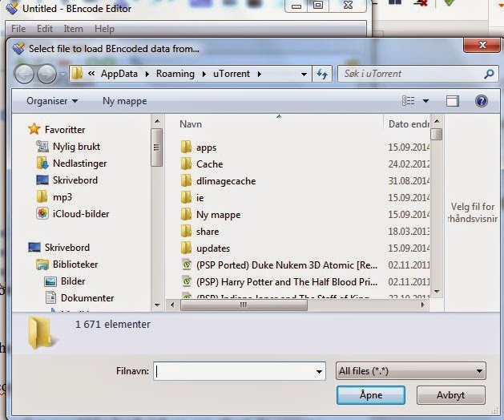Click the refresh icon beside the address bar

(x=322, y=74)
